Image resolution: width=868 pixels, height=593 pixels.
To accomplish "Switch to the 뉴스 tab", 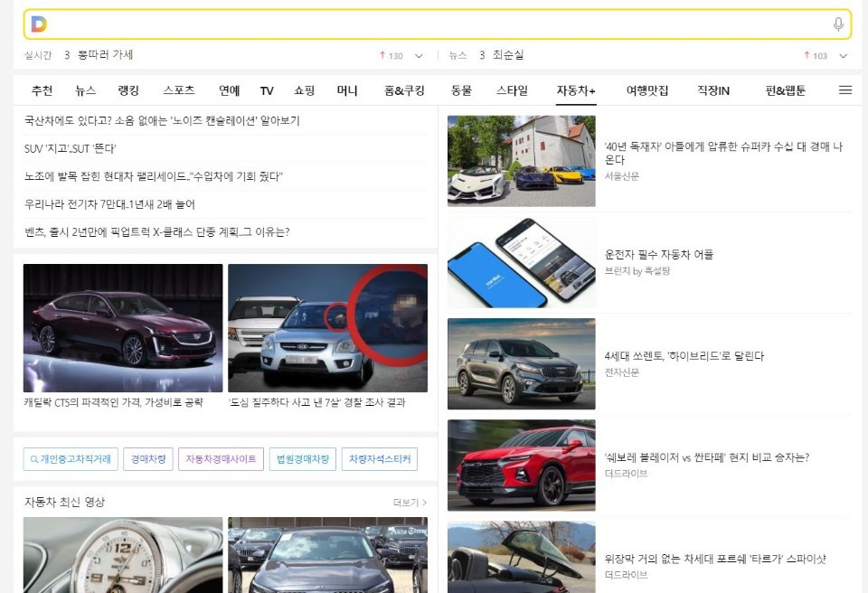I will [x=85, y=90].
